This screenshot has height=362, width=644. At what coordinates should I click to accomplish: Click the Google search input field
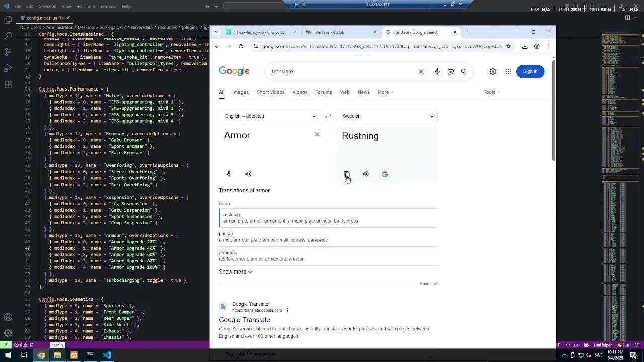[342, 72]
